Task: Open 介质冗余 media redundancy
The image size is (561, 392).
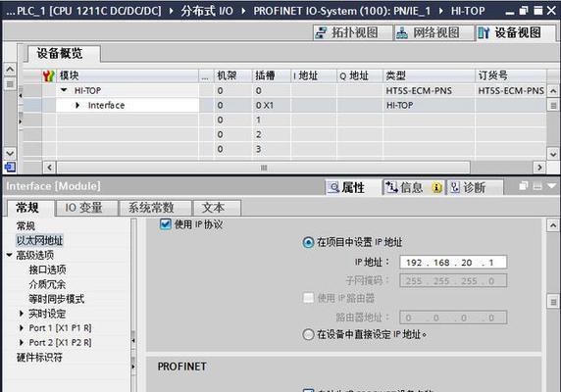Action: pyautogui.click(x=47, y=284)
